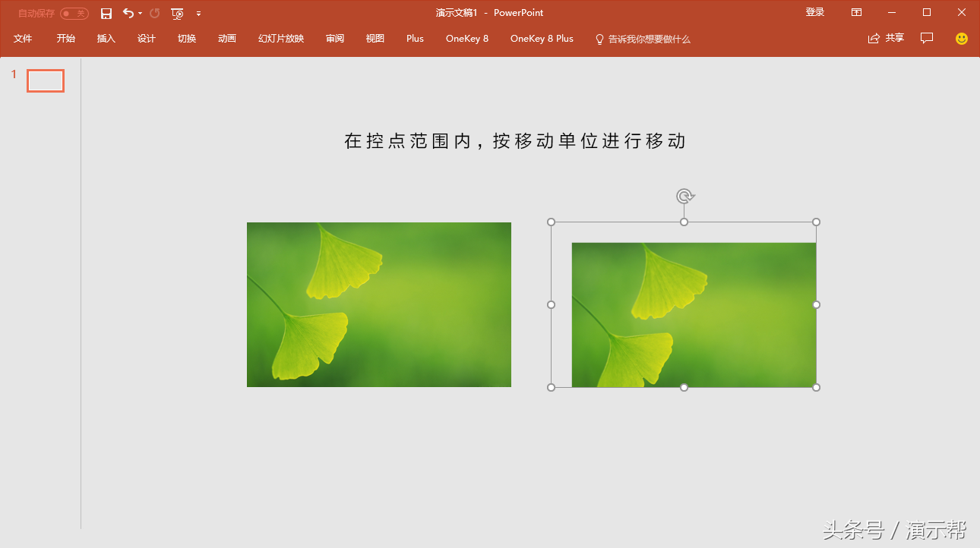The width and height of the screenshot is (980, 548).
Task: Close the PowerPoint window
Action: click(x=962, y=12)
